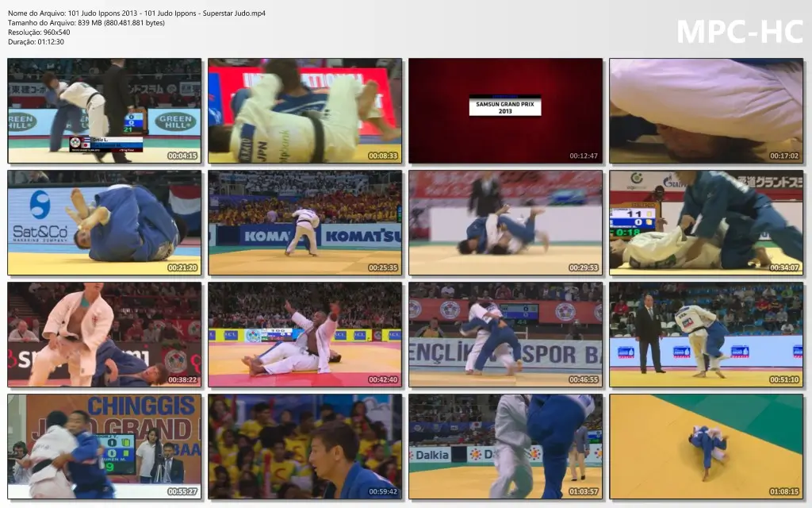Click the Resolução 960x540 text line
812x508 pixels.
39,32
